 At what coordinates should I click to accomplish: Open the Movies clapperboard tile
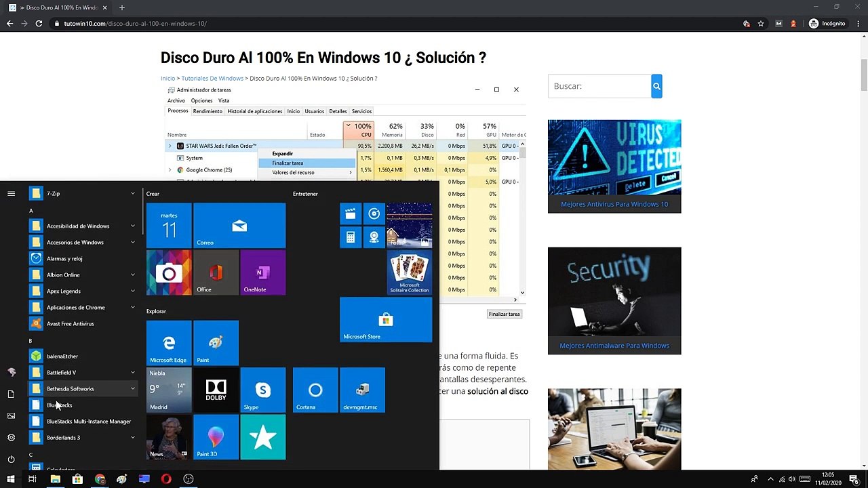pyautogui.click(x=351, y=214)
